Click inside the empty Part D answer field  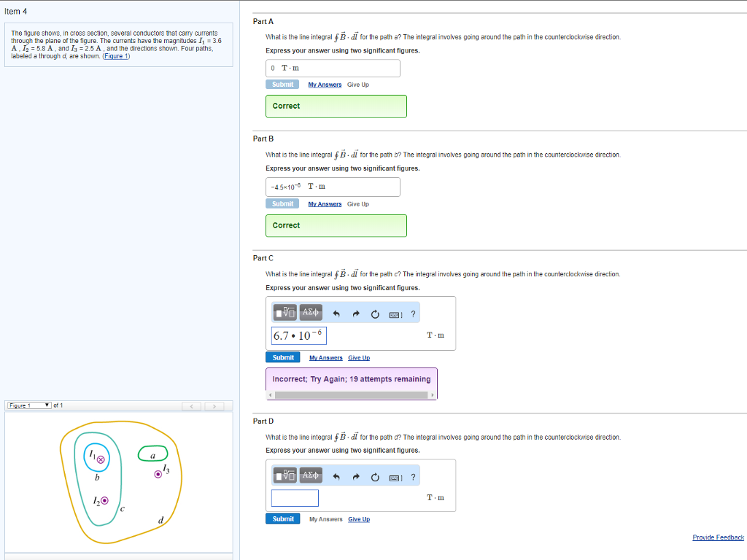coord(295,497)
